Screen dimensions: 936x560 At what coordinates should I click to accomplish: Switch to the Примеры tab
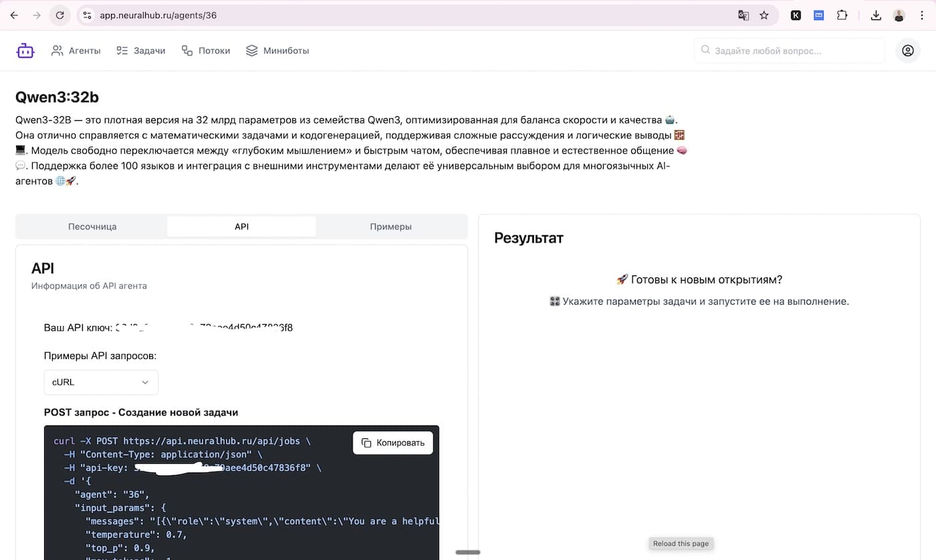(x=390, y=227)
